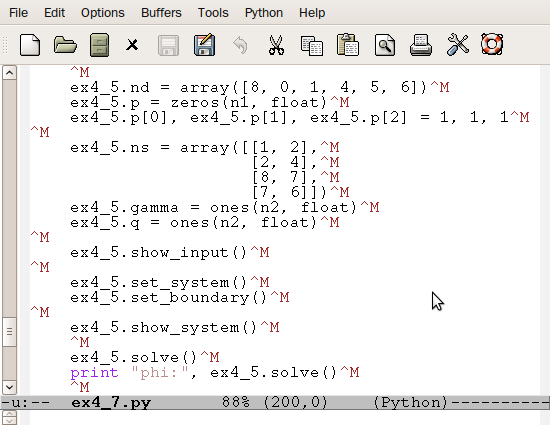Search with the magnifier page icon

pyautogui.click(x=385, y=45)
